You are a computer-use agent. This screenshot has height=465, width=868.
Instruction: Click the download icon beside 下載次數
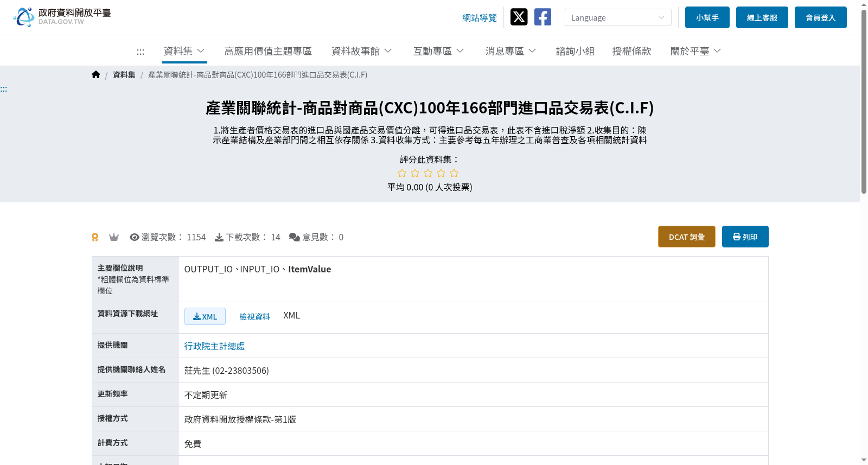click(x=219, y=237)
